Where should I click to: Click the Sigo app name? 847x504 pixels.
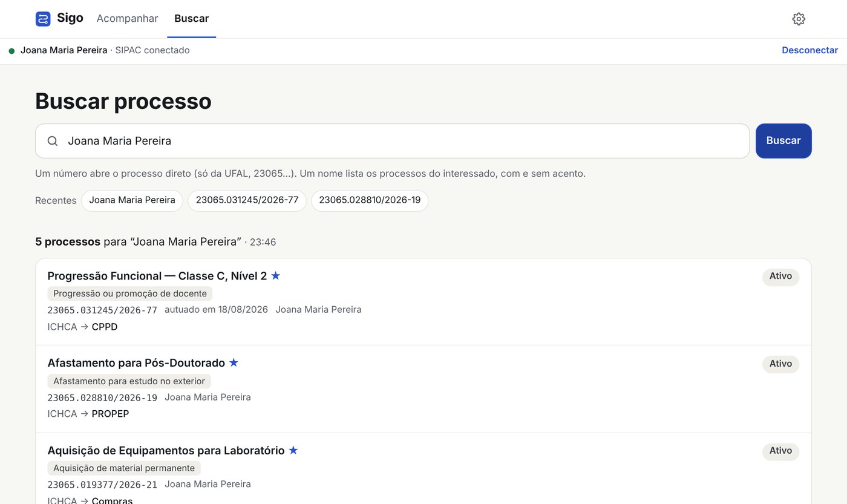70,18
